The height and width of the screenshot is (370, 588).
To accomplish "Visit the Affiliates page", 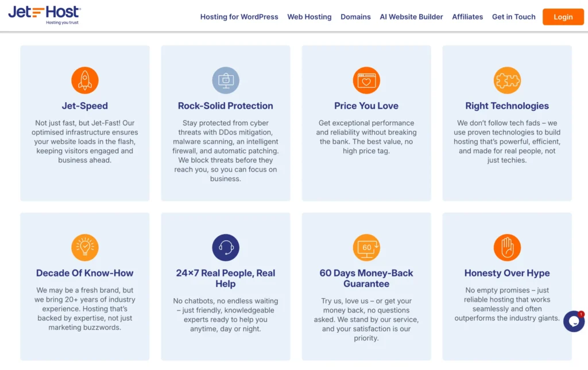I will (467, 17).
